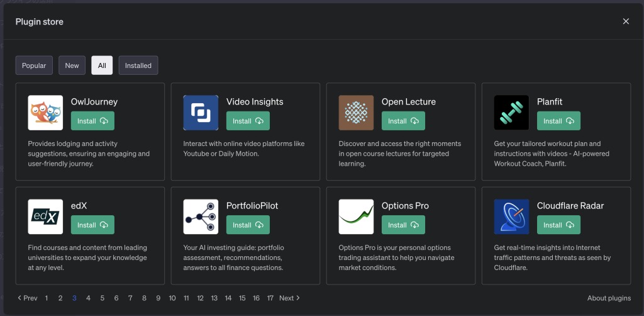This screenshot has width=644, height=316.
Task: Click the Planfit plugin title
Action: pyautogui.click(x=551, y=101)
